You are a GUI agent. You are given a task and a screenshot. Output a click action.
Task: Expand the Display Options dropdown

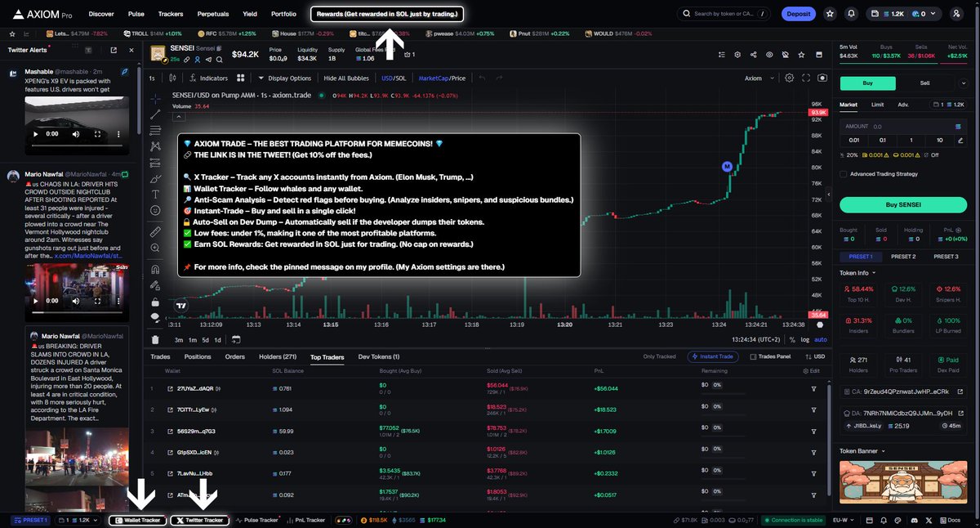285,78
